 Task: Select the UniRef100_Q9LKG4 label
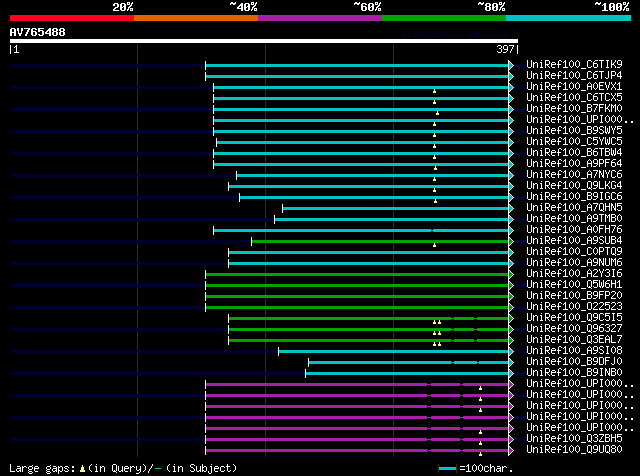[x=574, y=185]
